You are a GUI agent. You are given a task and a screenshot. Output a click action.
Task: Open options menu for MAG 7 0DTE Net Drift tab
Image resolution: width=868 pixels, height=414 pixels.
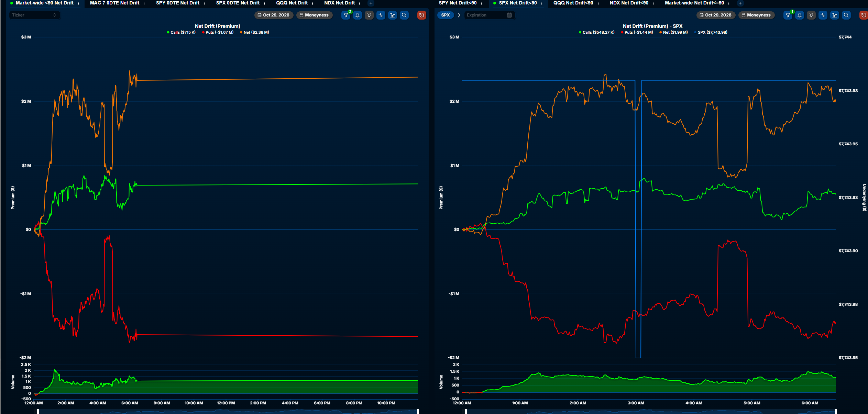pyautogui.click(x=144, y=3)
